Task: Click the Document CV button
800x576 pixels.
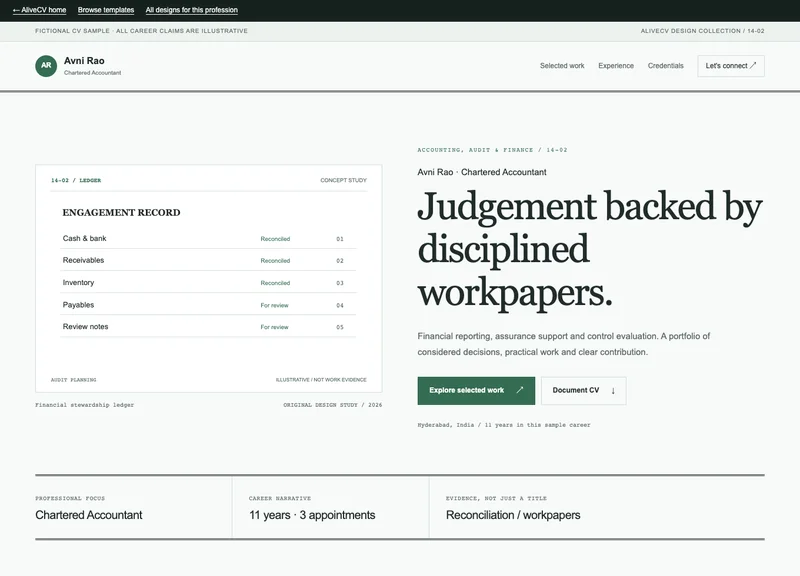Action: 583,390
